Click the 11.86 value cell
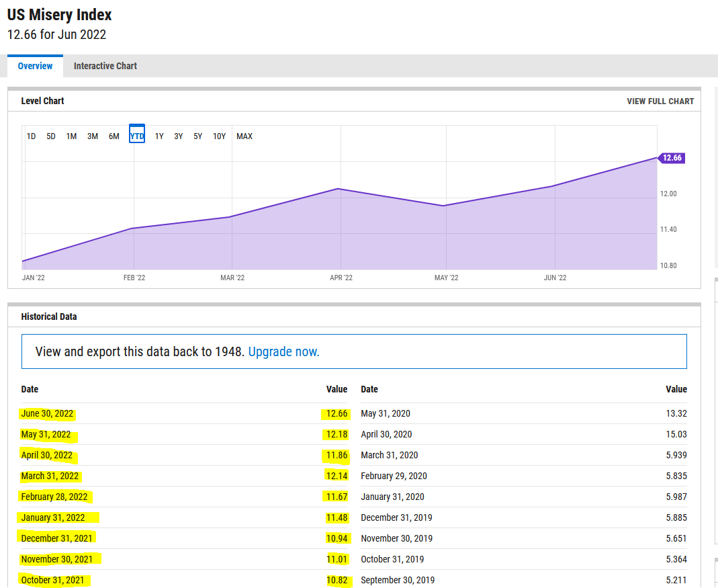Screen dimensions: 718x588 [336, 455]
